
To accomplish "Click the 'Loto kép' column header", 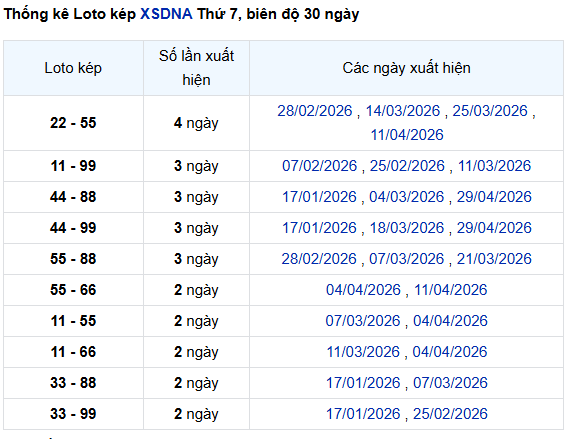I will 73,68.
